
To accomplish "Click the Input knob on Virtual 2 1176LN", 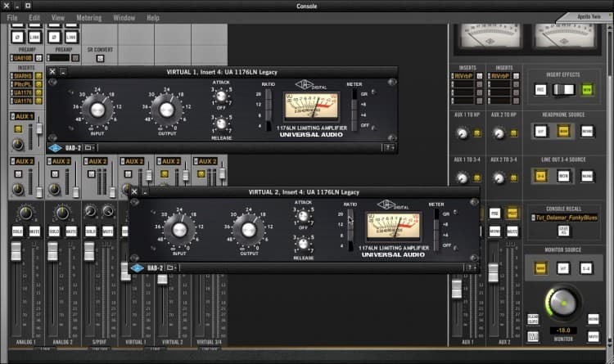I will tap(179, 230).
